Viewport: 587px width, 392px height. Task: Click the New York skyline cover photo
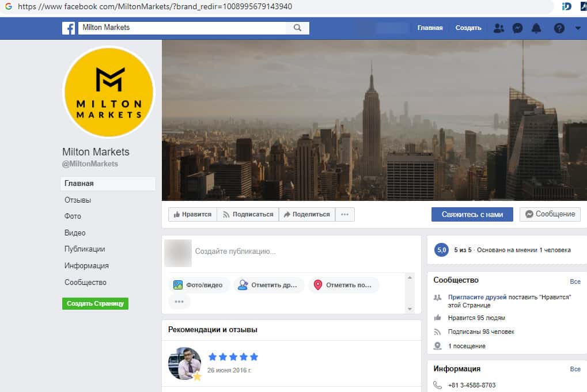[374, 120]
